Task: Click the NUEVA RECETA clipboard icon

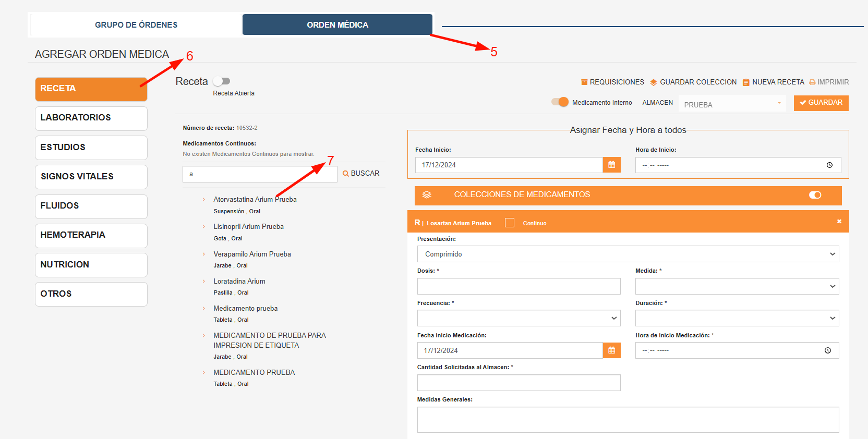Action: tap(746, 82)
